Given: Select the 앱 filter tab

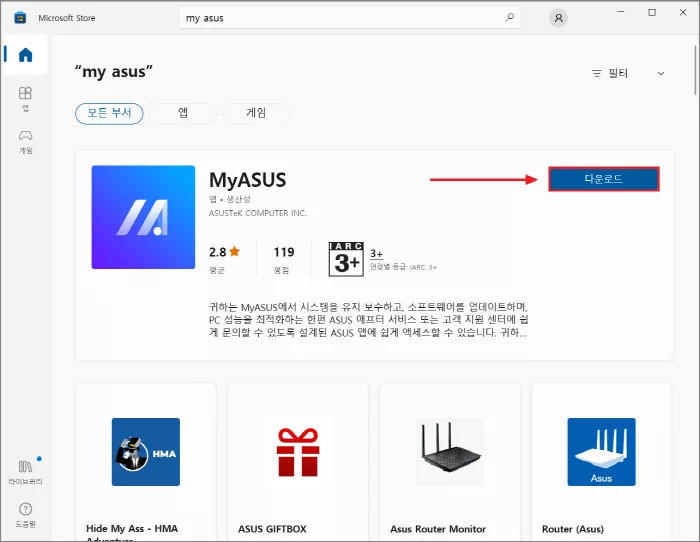Looking at the screenshot, I should [x=183, y=113].
